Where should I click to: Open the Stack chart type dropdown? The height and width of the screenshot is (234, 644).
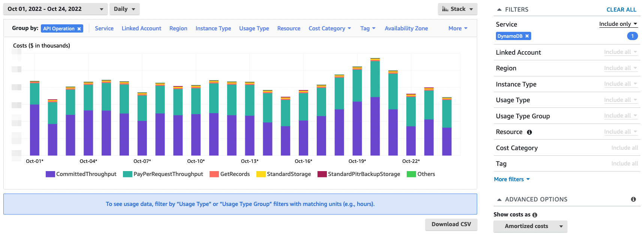coord(457,9)
